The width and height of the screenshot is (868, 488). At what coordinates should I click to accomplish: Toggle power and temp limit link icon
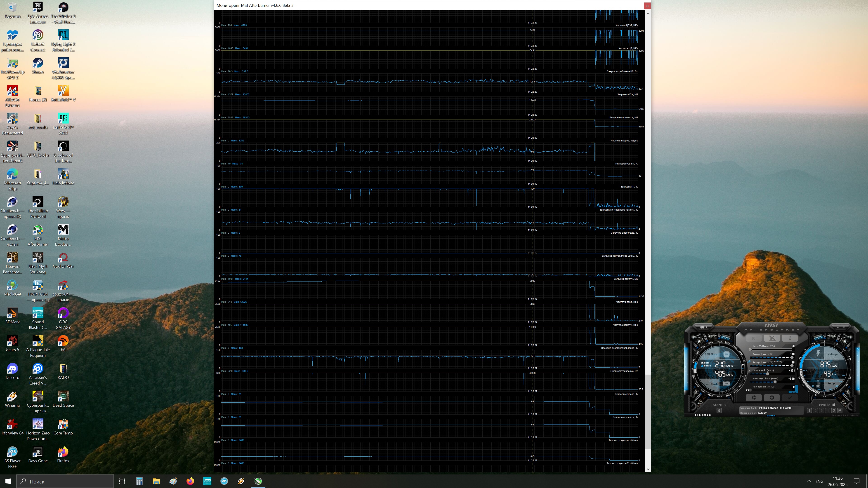click(749, 362)
